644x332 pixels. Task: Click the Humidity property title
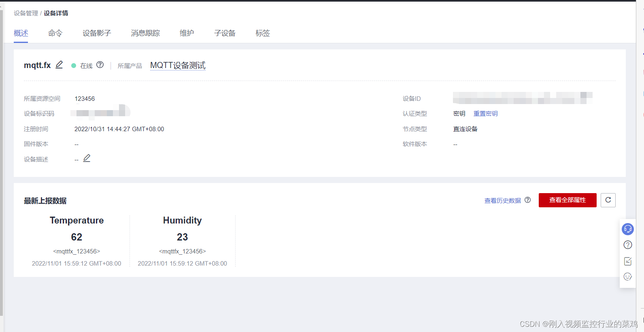click(x=182, y=220)
